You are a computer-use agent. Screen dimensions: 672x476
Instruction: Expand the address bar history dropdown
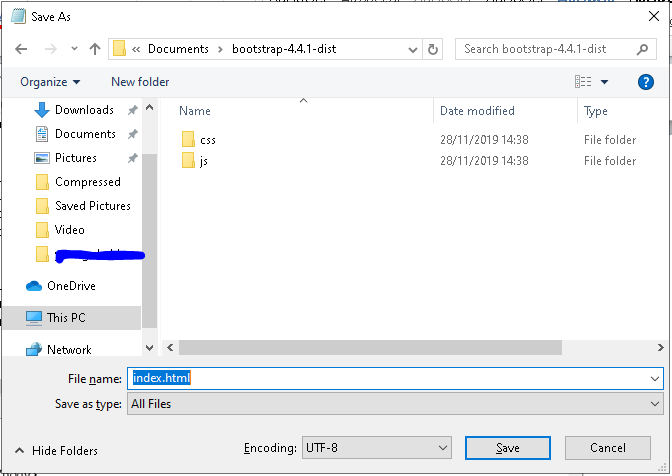pyautogui.click(x=413, y=50)
